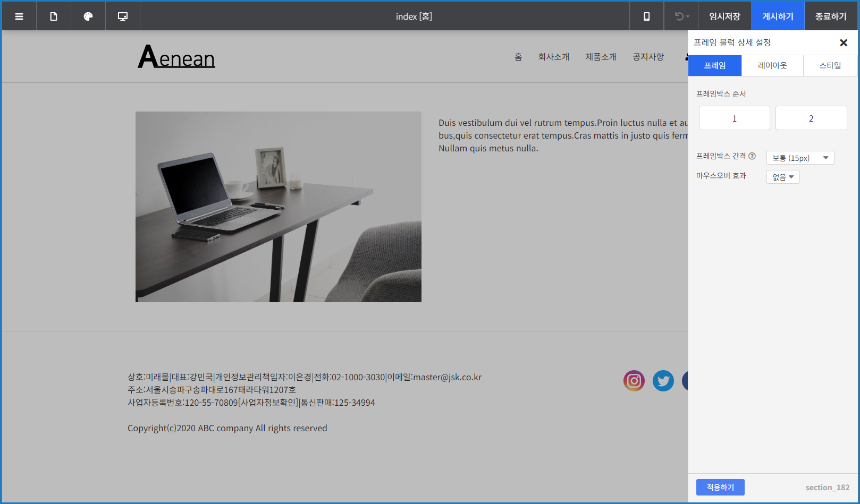This screenshot has height=504, width=860.
Task: Switch to mobile view icon
Action: pos(646,16)
